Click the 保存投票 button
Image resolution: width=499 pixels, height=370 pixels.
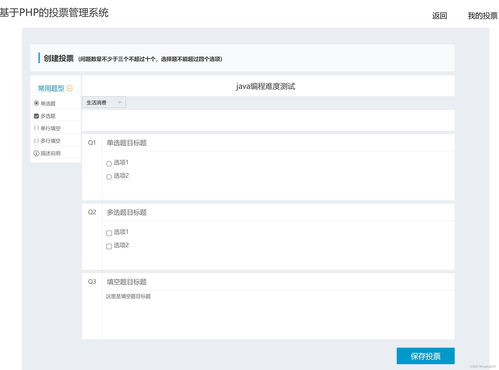coord(425,356)
